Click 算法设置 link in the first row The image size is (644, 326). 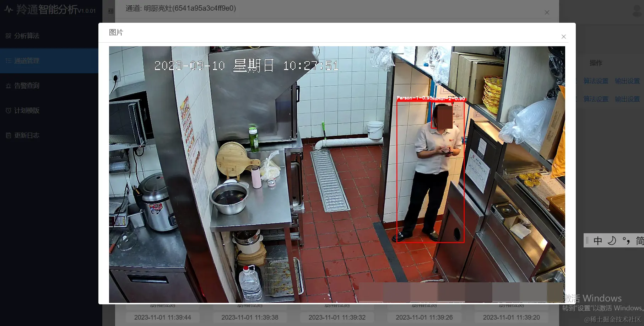point(596,81)
